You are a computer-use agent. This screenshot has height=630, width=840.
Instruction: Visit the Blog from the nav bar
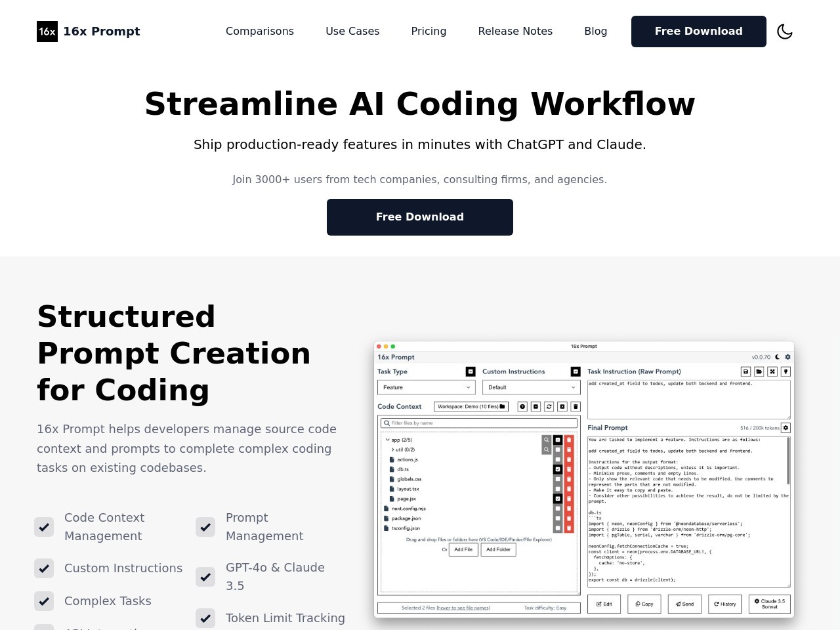click(596, 31)
